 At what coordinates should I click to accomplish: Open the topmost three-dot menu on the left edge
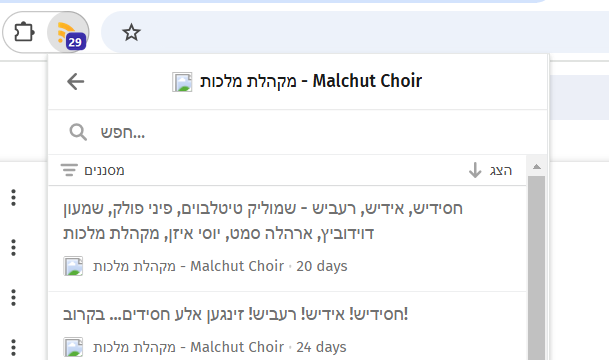point(14,198)
